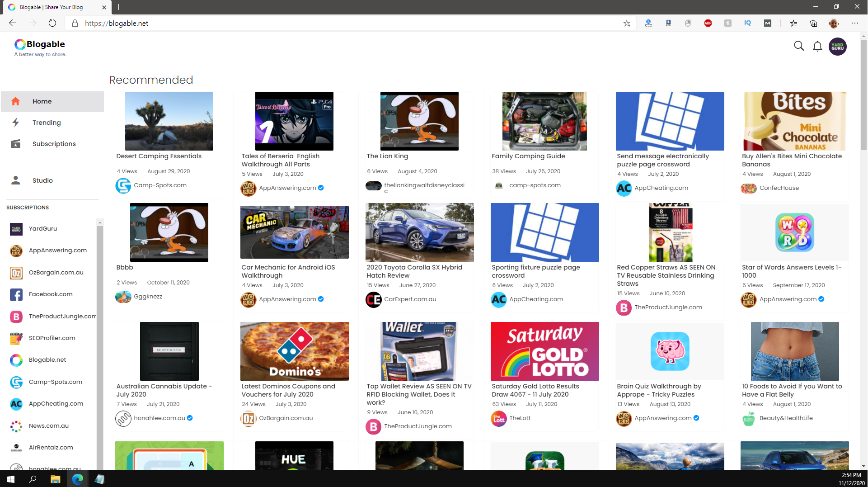Viewport: 868px width, 487px height.
Task: Open Family Camping Guide title
Action: point(528,156)
